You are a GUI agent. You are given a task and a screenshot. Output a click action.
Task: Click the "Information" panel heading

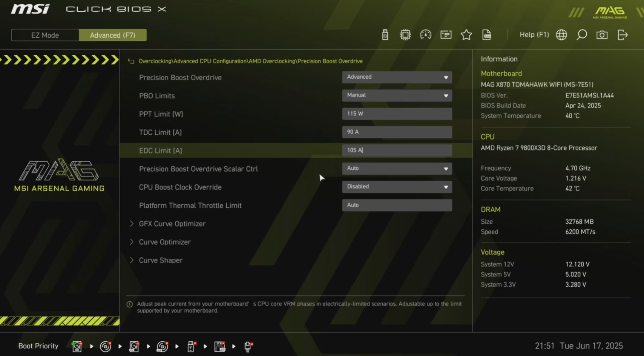(499, 59)
